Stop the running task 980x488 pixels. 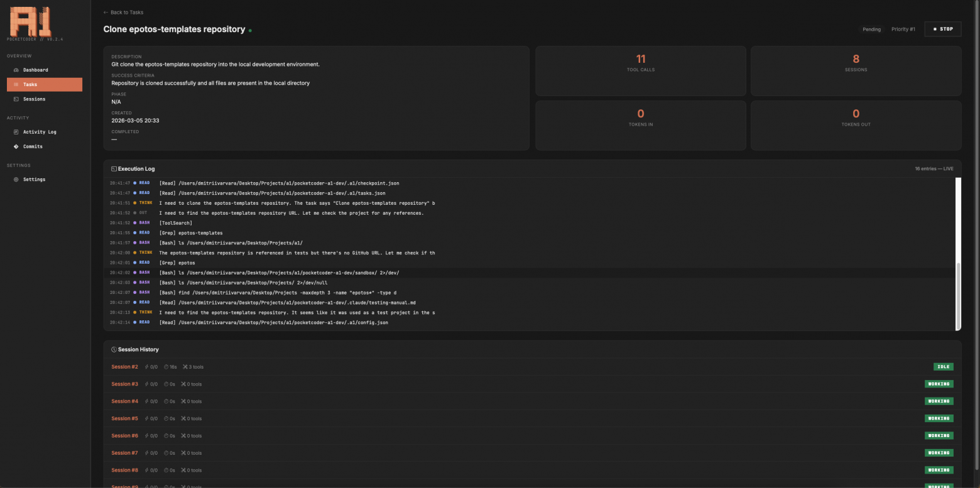(x=943, y=29)
